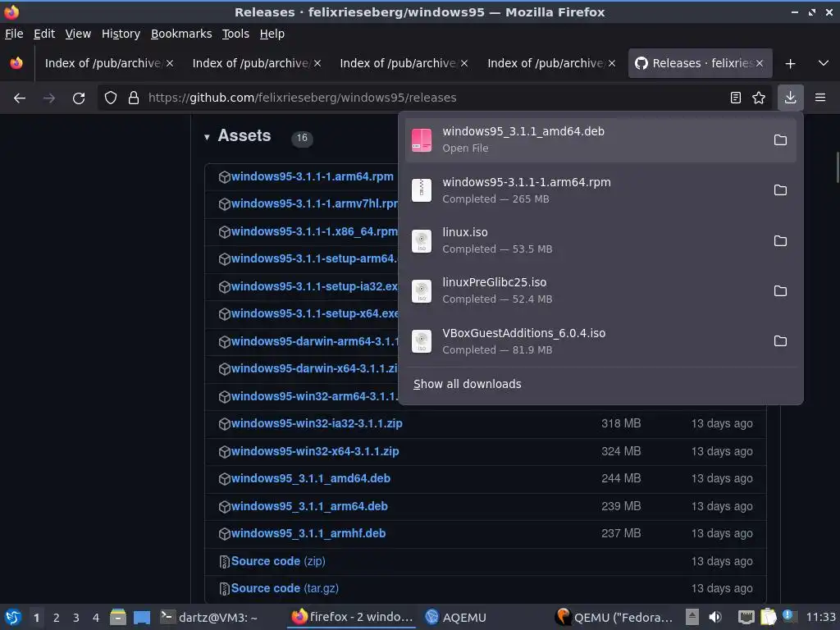Switch to AQEMU taskbar window
Image resolution: width=840 pixels, height=630 pixels.
click(x=456, y=617)
